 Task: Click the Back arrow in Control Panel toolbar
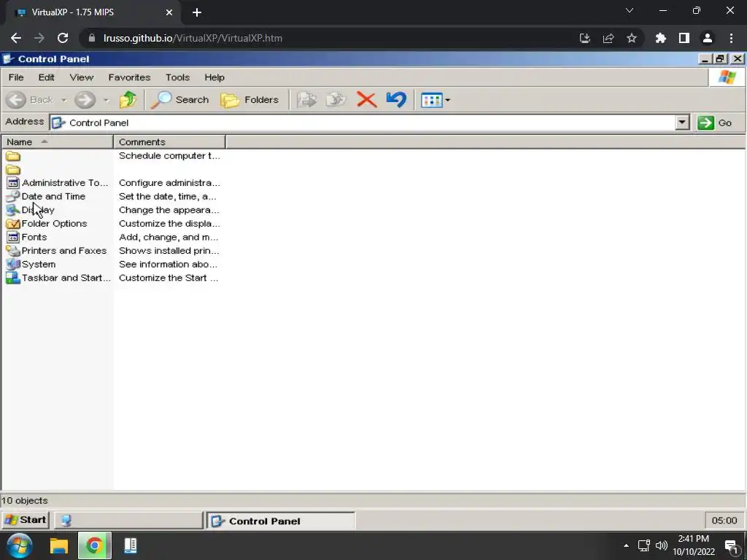click(x=16, y=100)
